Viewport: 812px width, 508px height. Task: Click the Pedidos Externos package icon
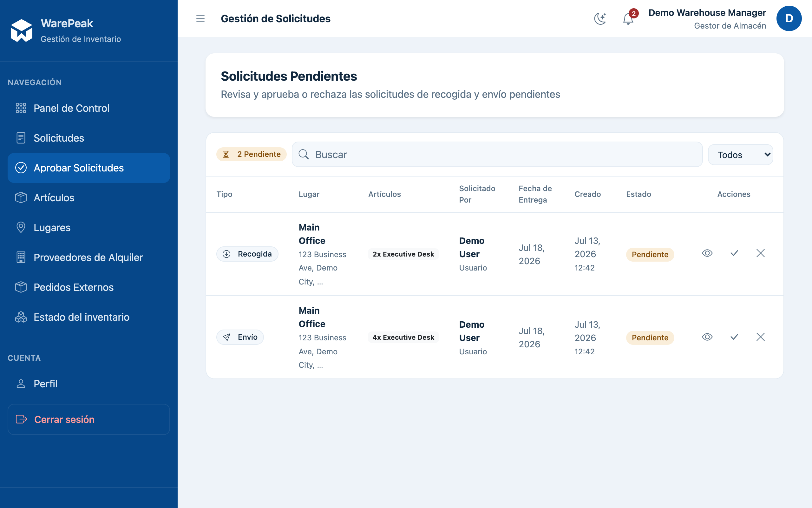click(21, 287)
